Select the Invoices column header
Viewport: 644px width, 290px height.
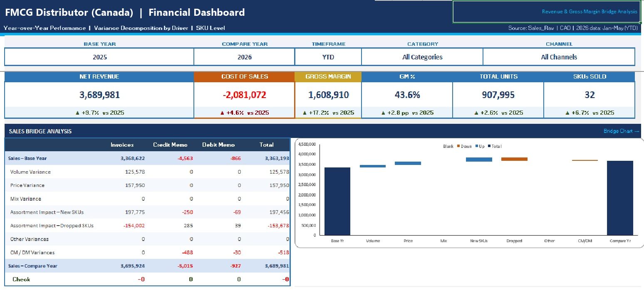pyautogui.click(x=122, y=145)
